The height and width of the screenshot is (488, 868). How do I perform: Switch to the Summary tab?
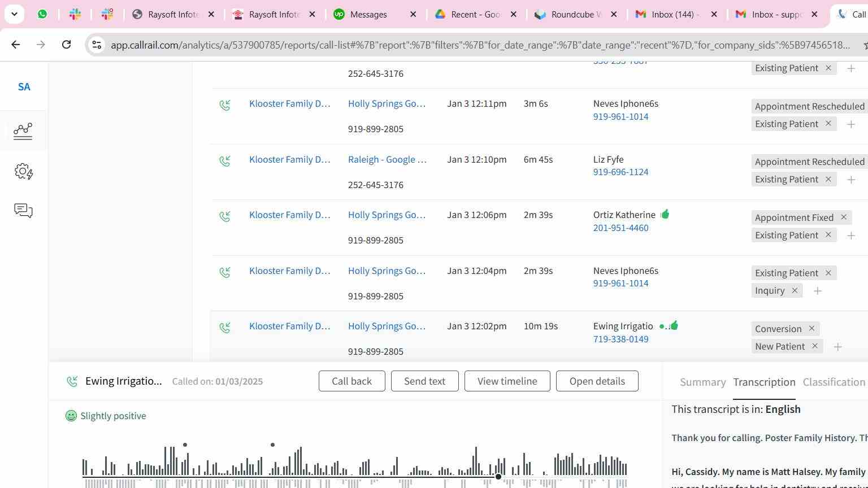click(703, 382)
